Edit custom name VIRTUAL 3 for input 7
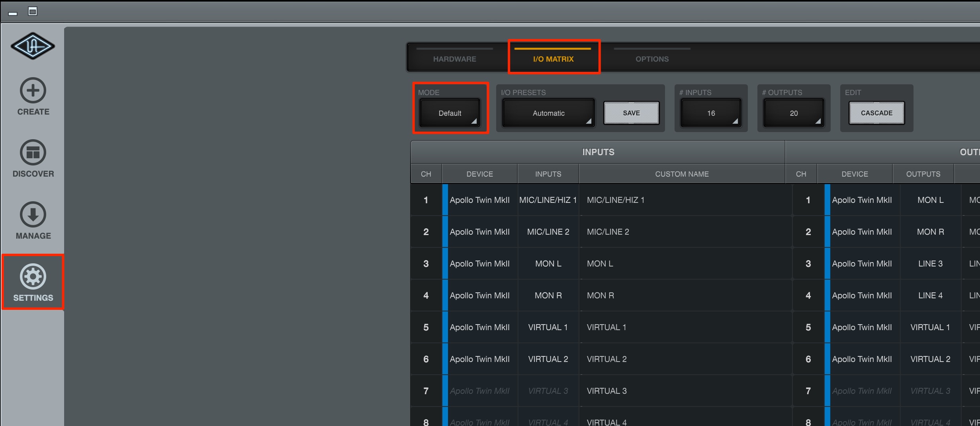 tap(685, 391)
